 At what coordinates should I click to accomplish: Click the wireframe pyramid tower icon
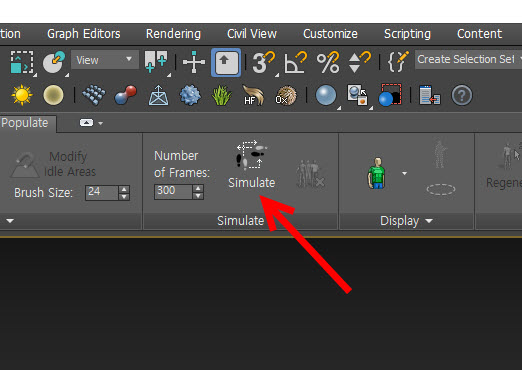point(158,95)
